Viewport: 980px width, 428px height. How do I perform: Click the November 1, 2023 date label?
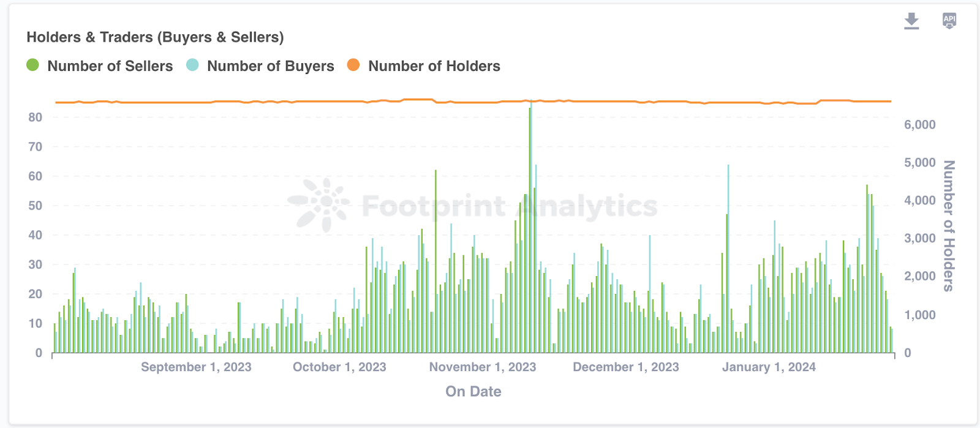[x=482, y=367]
